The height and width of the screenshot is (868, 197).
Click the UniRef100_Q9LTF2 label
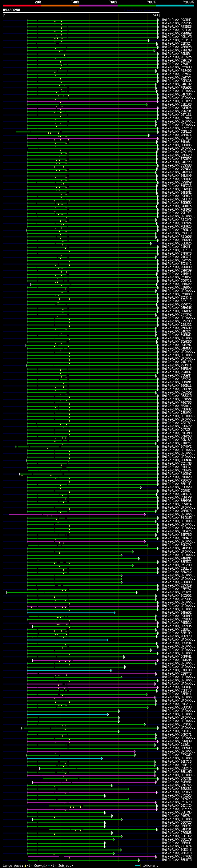[177, 213]
